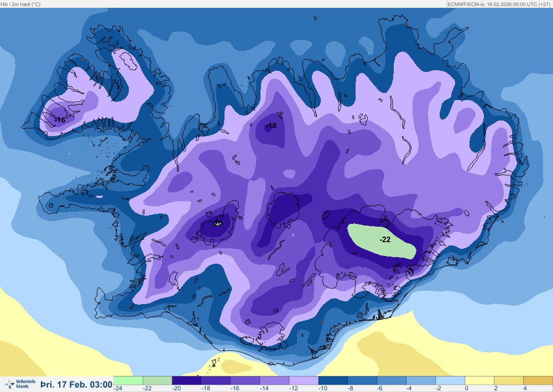The width and height of the screenshot is (553, 392).
Task: Select the legend swatch between -24 and -22
Action: [x=128, y=380]
